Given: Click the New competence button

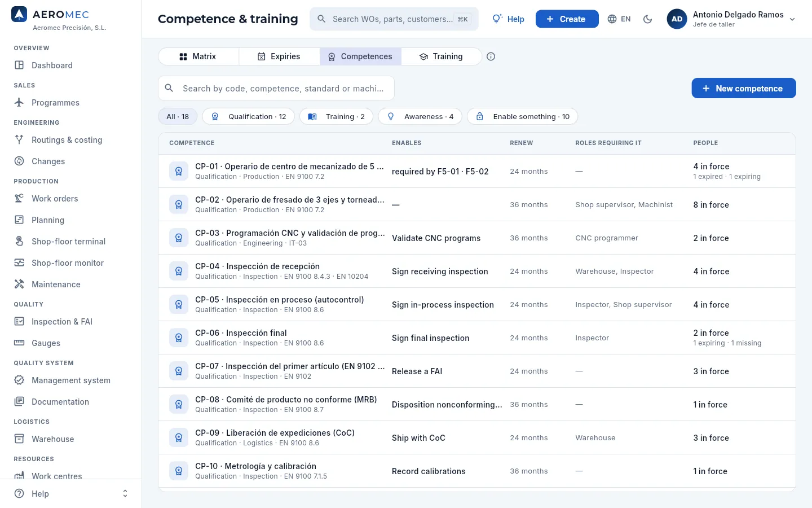Looking at the screenshot, I should coord(744,88).
